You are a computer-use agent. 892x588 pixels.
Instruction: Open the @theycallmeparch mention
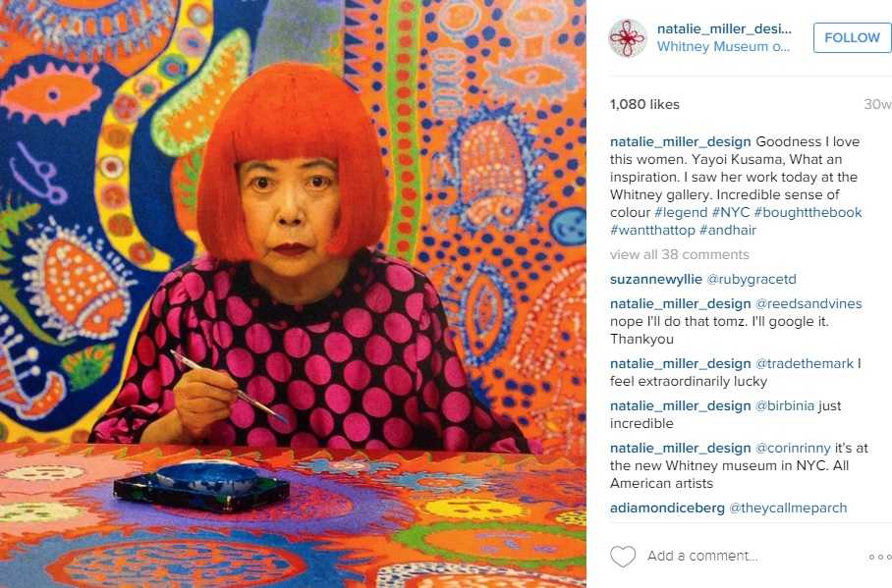click(788, 508)
